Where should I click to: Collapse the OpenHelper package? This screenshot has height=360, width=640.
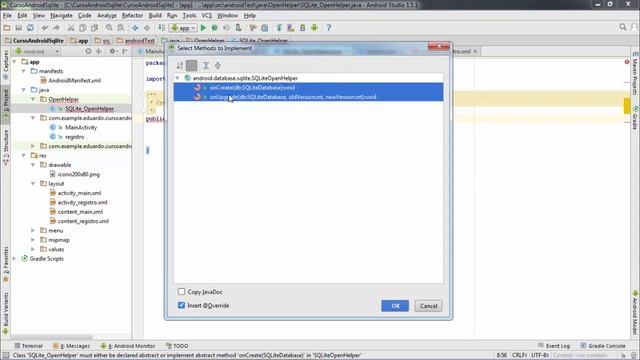click(x=33, y=99)
